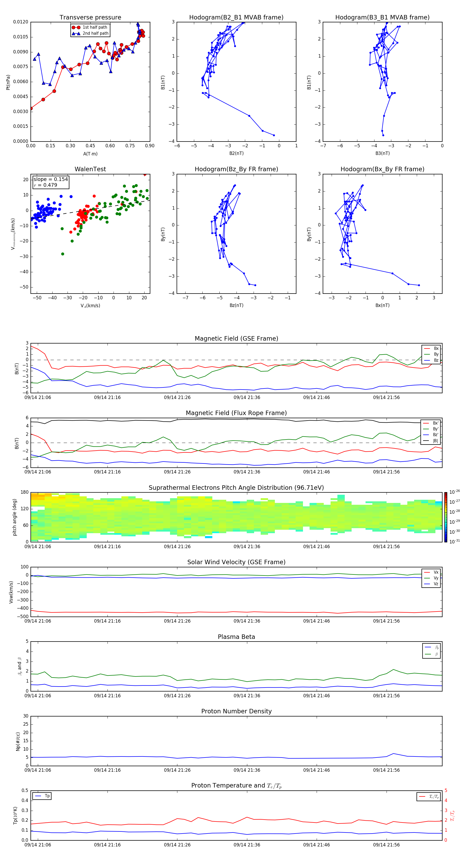Click the 'B3(nT)' x-axis label
The height and width of the screenshot is (868, 473).
coord(382,153)
